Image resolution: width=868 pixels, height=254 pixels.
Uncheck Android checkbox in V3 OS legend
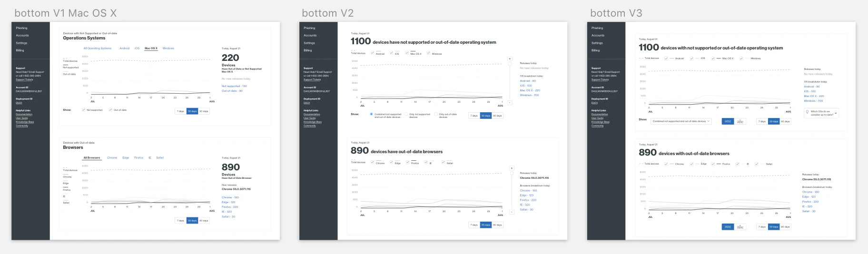point(666,58)
